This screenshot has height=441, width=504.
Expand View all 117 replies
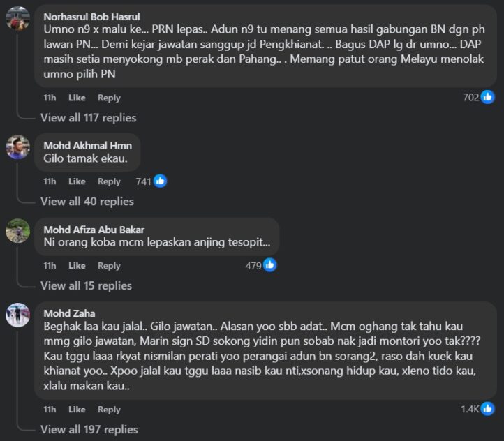(x=88, y=118)
